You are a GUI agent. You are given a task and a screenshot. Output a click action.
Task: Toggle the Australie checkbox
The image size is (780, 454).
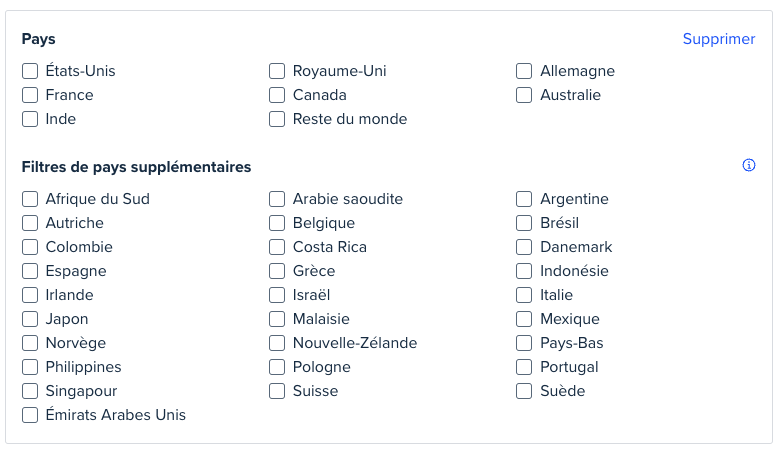coord(524,95)
